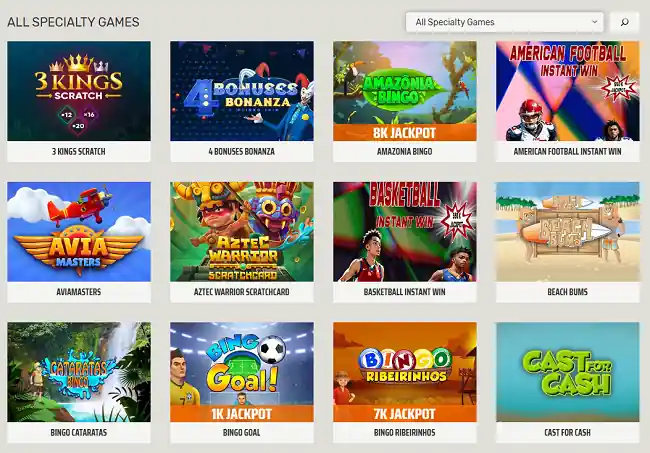Viewport: 650px width, 453px height.
Task: Open the Bingo Goal game thumbnail
Action: click(x=242, y=372)
